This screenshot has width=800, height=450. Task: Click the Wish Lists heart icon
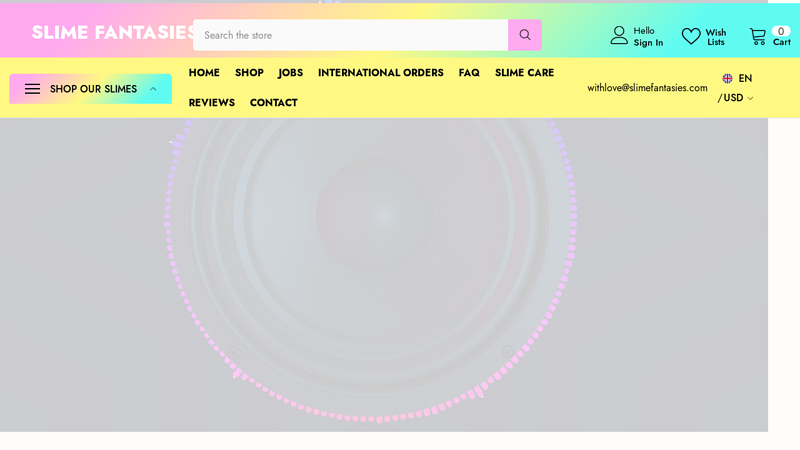coord(691,36)
